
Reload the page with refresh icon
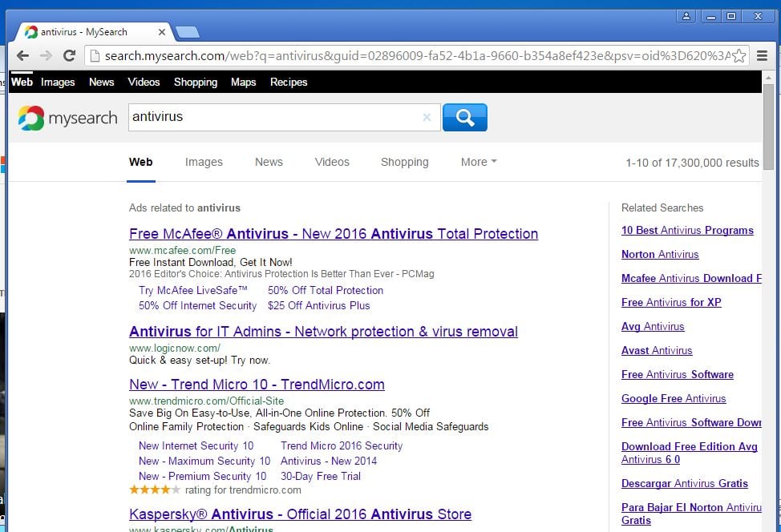coord(69,56)
